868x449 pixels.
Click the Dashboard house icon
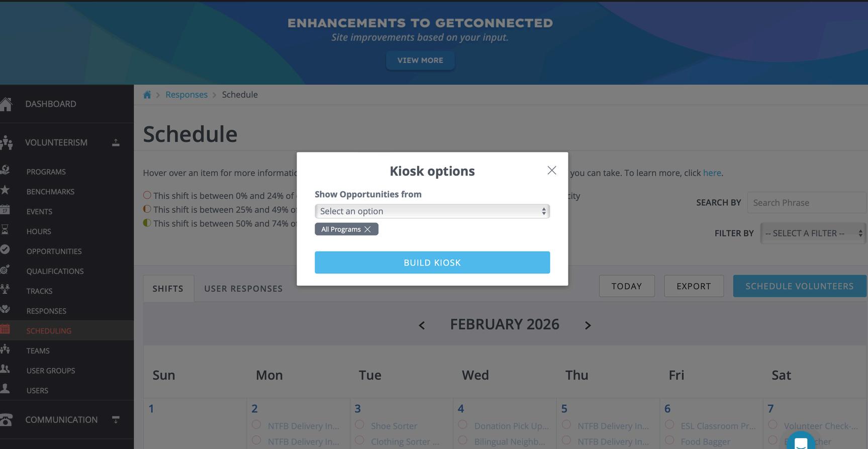click(x=6, y=104)
